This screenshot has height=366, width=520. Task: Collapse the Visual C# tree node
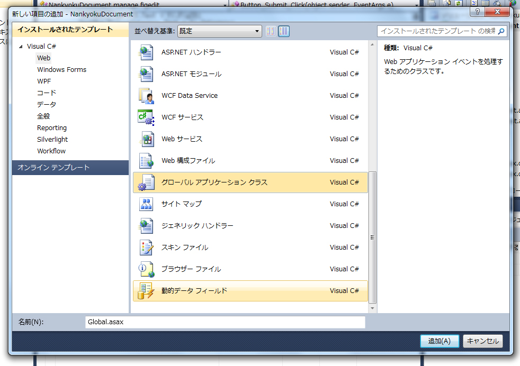[21, 46]
